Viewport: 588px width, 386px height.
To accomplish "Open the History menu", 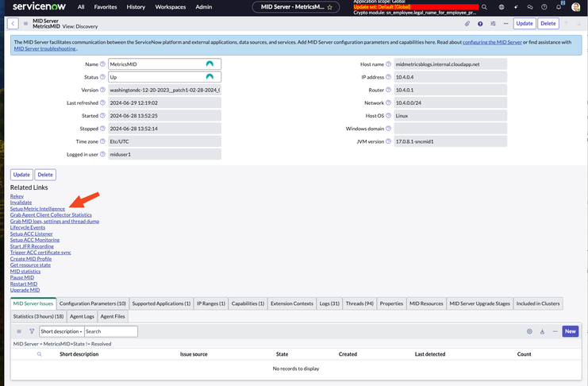I will click(x=136, y=7).
